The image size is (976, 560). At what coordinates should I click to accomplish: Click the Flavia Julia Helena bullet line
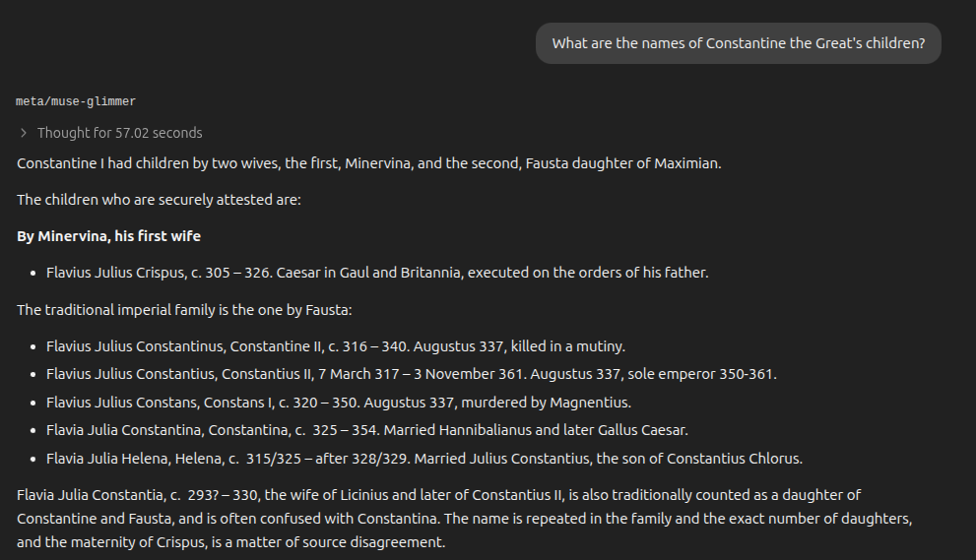(424, 459)
